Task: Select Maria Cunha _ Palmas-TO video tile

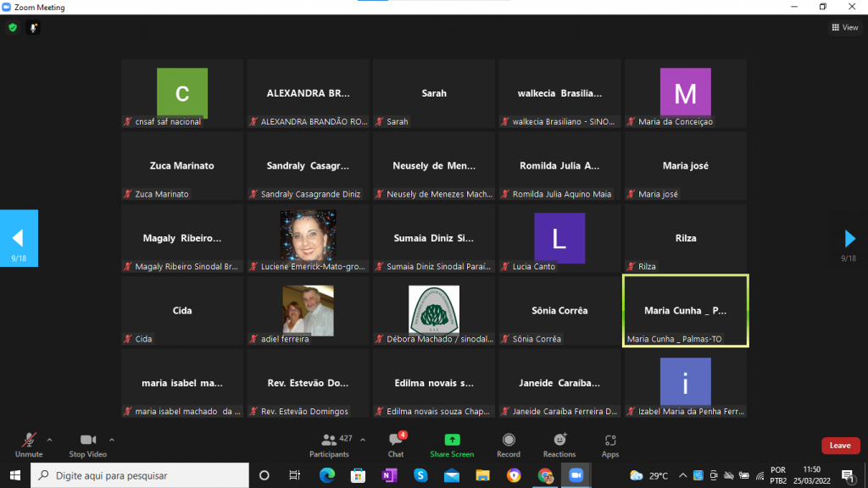Action: click(x=685, y=311)
